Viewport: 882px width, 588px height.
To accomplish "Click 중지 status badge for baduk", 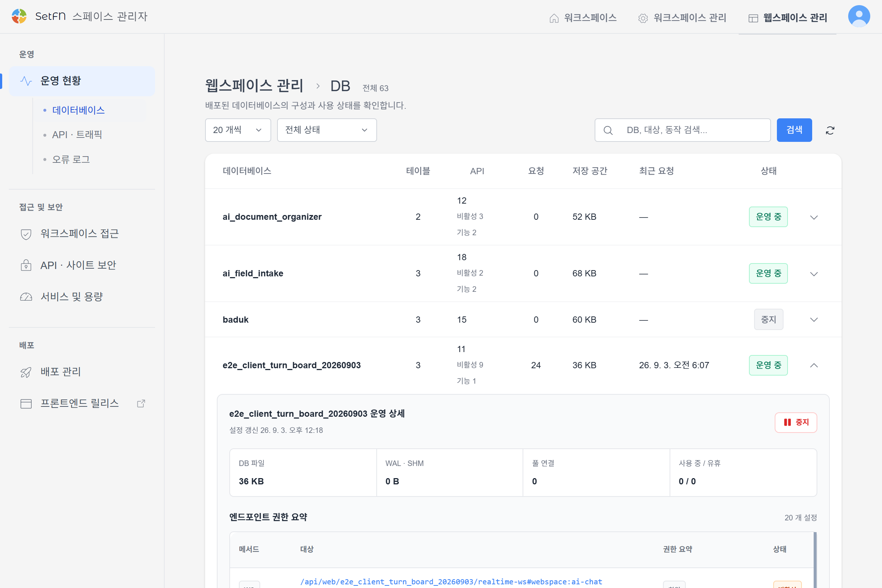I will coord(768,319).
